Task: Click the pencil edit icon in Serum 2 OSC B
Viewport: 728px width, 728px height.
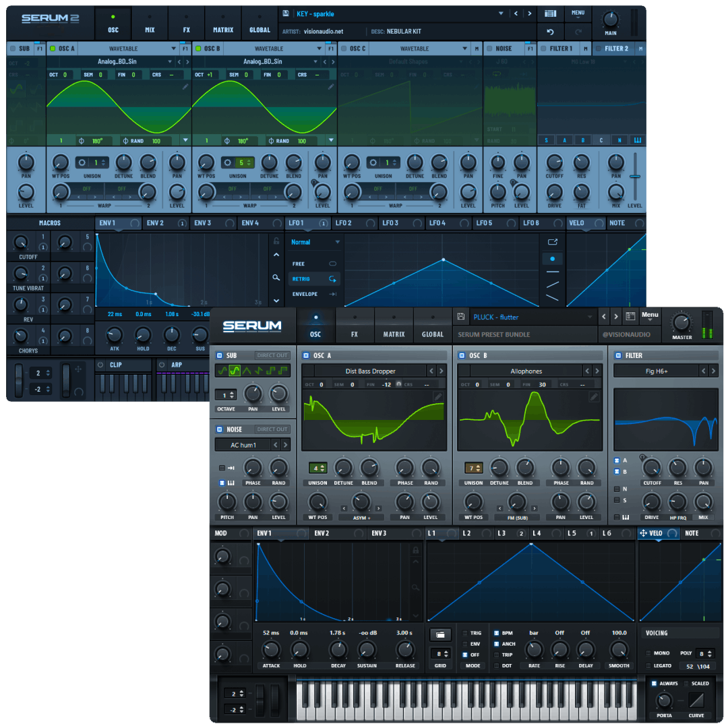Action: coord(331,87)
